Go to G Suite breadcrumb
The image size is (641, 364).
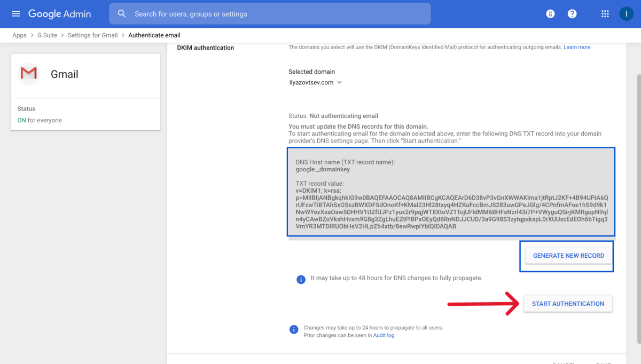[47, 35]
